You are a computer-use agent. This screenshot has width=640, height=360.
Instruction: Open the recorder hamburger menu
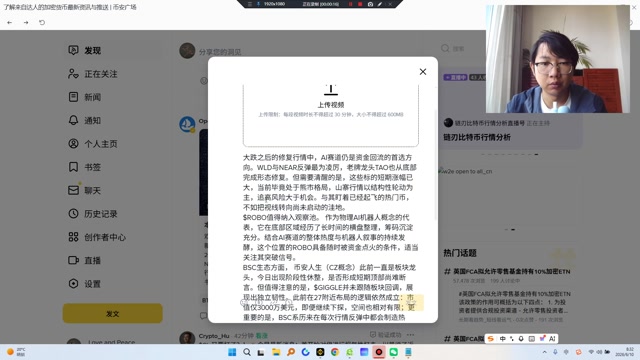(x=250, y=4)
